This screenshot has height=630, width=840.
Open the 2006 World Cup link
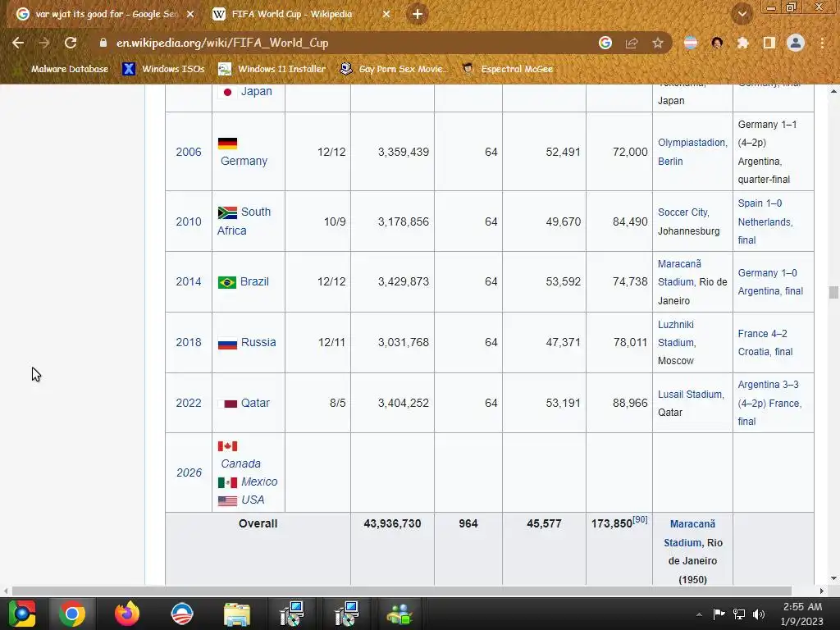tap(189, 152)
